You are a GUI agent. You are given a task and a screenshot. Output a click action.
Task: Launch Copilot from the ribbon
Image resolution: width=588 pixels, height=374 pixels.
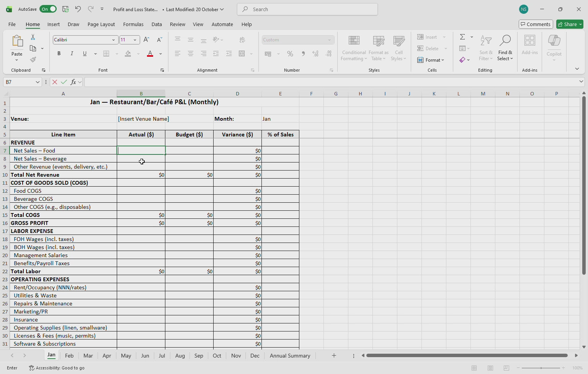pos(554,46)
